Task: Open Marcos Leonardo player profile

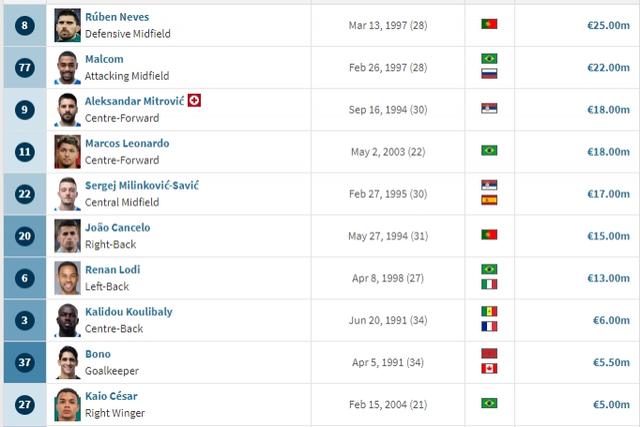Action: pyautogui.click(x=127, y=143)
